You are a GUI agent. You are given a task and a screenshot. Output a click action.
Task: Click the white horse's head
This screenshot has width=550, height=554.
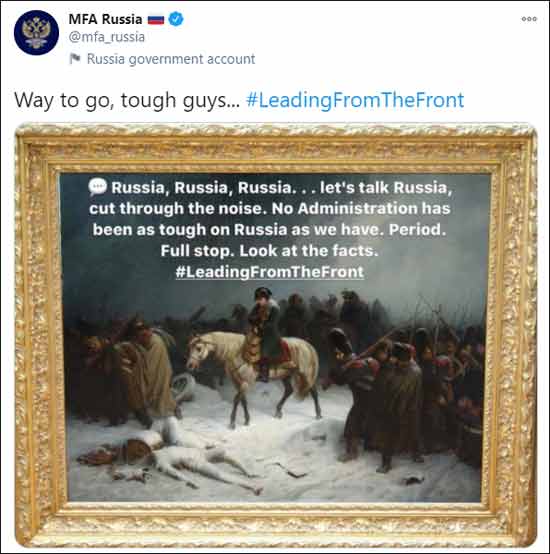click(x=198, y=352)
